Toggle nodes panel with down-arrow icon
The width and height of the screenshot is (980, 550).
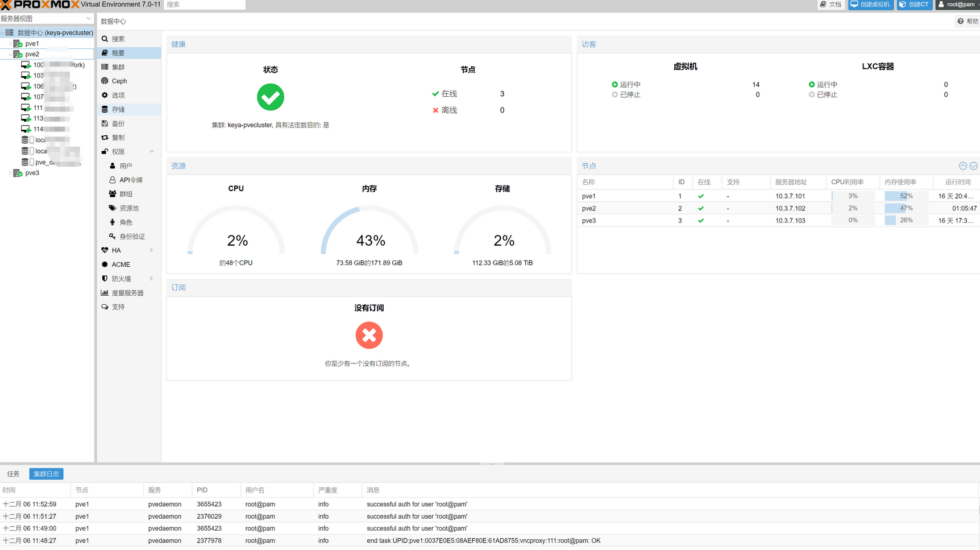pyautogui.click(x=974, y=166)
